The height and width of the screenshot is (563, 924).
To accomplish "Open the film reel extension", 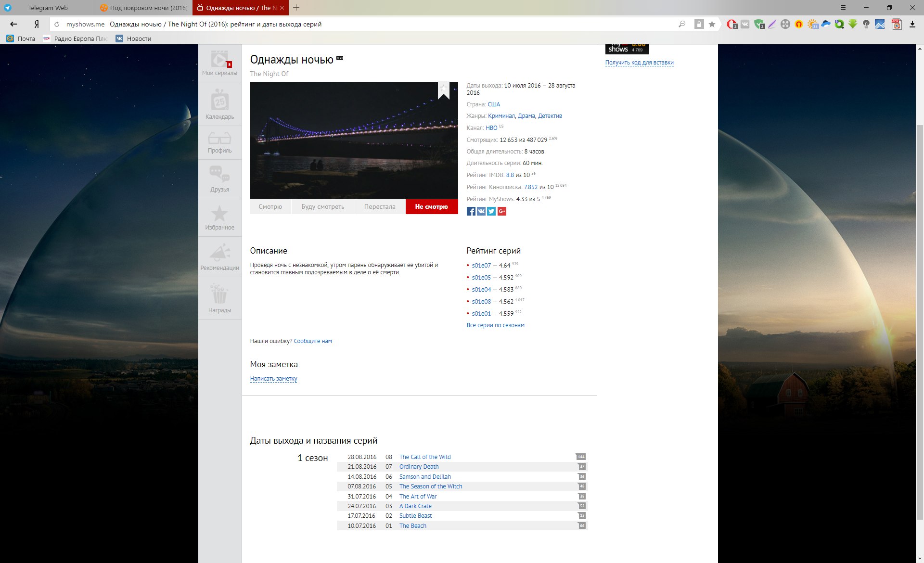I will 785,24.
